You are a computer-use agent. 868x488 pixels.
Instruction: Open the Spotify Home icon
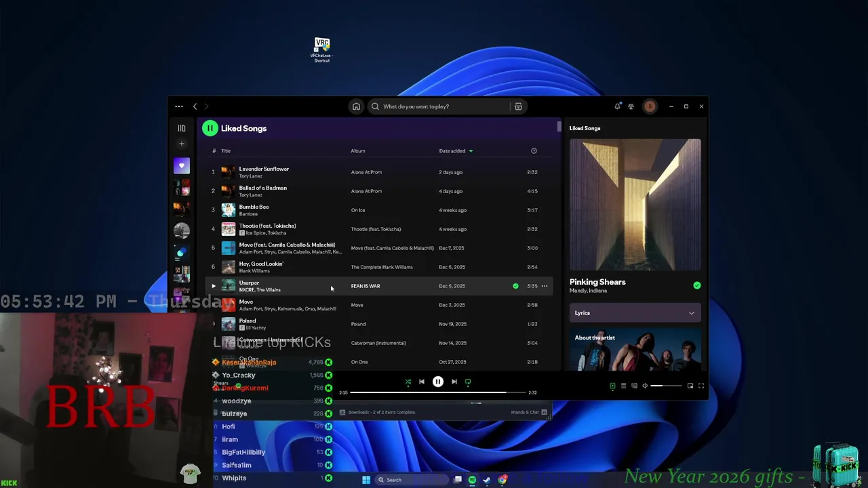click(356, 106)
